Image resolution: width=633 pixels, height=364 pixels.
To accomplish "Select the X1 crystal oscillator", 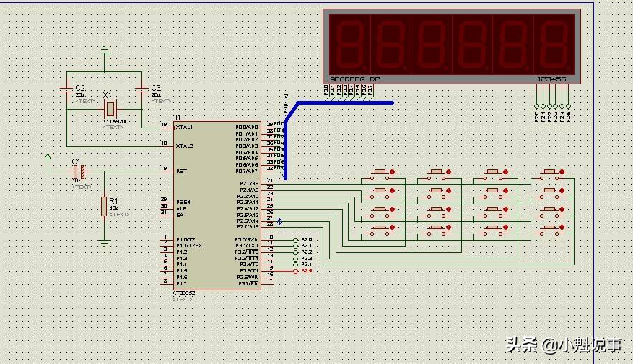I will tap(110, 109).
